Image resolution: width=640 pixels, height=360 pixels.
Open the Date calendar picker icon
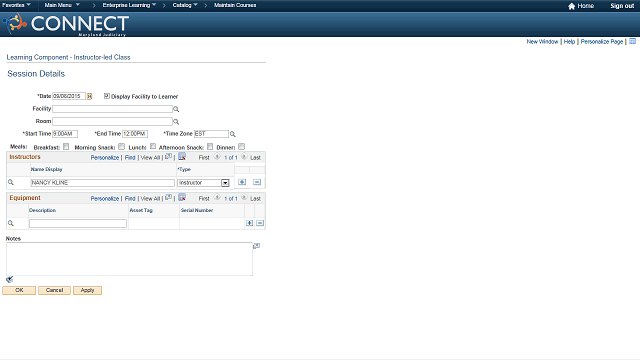click(x=89, y=96)
